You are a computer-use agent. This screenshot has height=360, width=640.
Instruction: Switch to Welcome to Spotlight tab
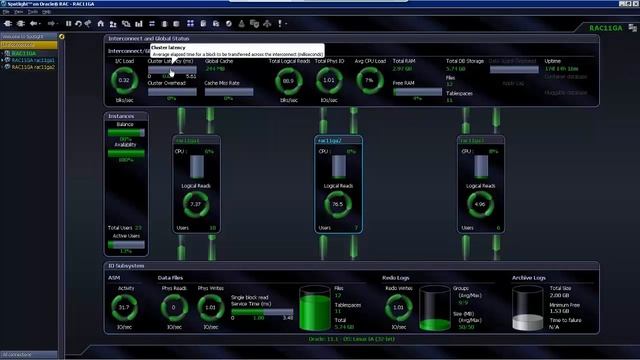(x=29, y=36)
